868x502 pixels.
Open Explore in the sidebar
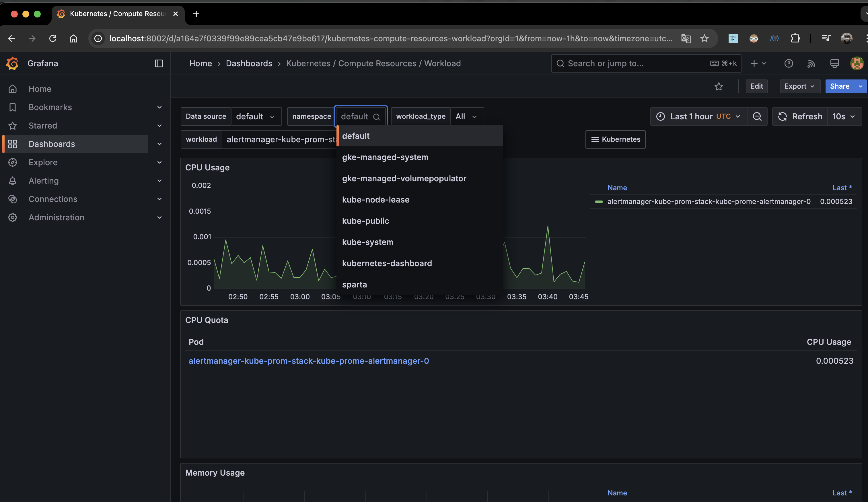click(x=43, y=162)
